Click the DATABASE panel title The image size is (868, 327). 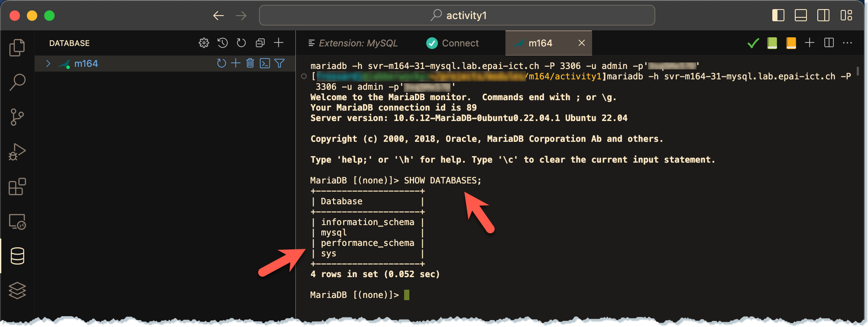coord(69,43)
